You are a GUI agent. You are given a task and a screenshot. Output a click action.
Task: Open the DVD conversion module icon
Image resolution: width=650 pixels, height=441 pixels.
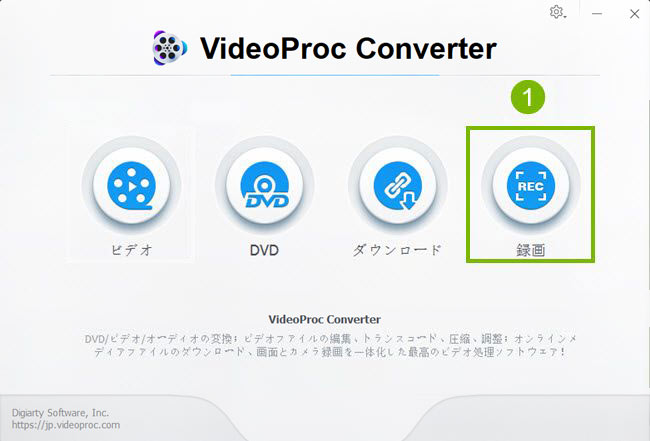point(264,185)
